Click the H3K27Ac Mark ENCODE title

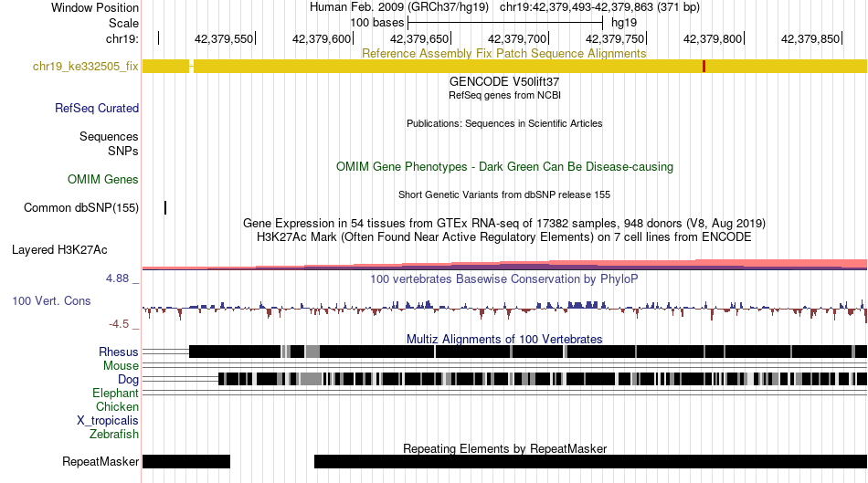click(504, 236)
